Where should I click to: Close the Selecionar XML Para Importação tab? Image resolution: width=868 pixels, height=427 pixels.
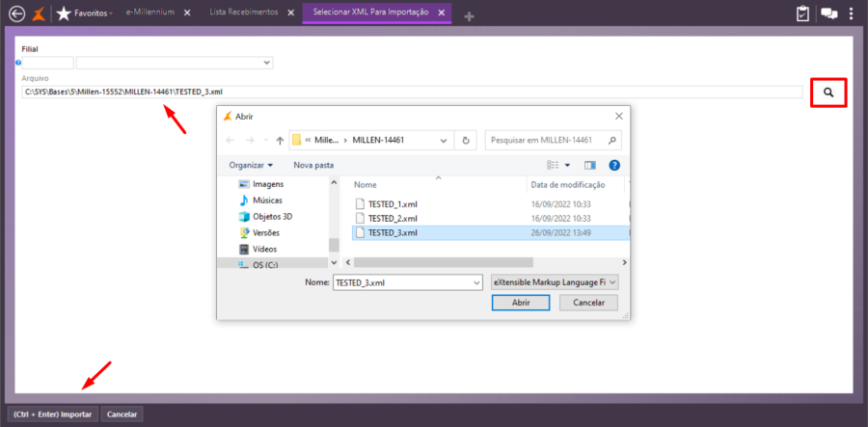[x=442, y=13]
